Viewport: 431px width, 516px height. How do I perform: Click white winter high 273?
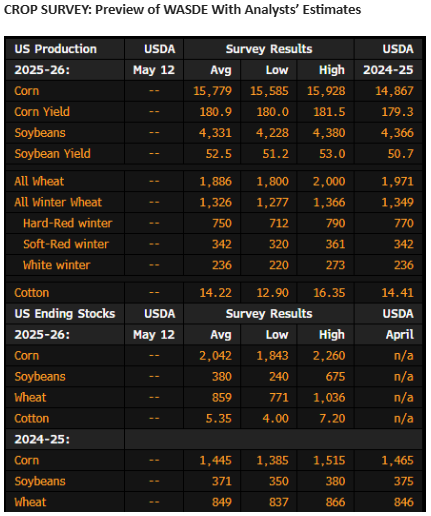tap(335, 265)
